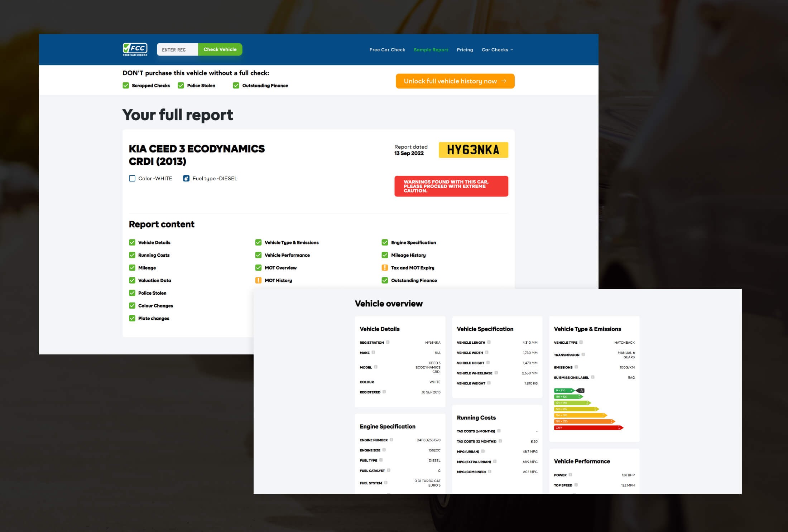The height and width of the screenshot is (532, 788).
Task: Click the info icon beside FUEL SYSTEM
Action: pyautogui.click(x=386, y=483)
